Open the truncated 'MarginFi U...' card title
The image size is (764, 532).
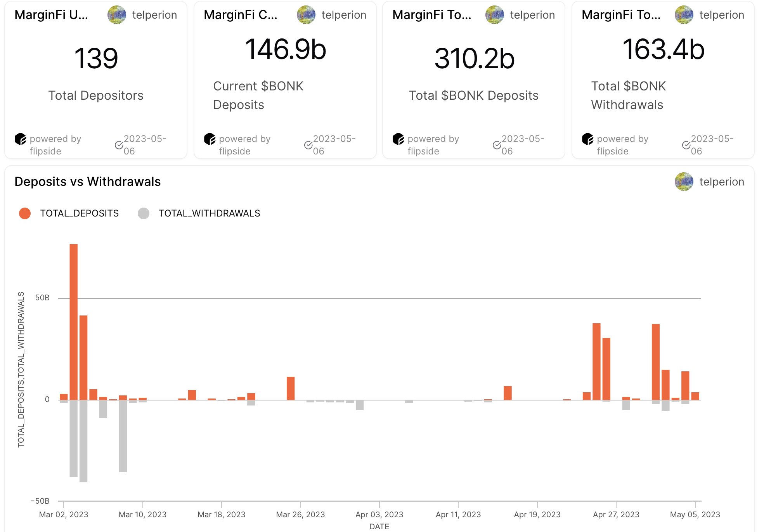coord(51,15)
